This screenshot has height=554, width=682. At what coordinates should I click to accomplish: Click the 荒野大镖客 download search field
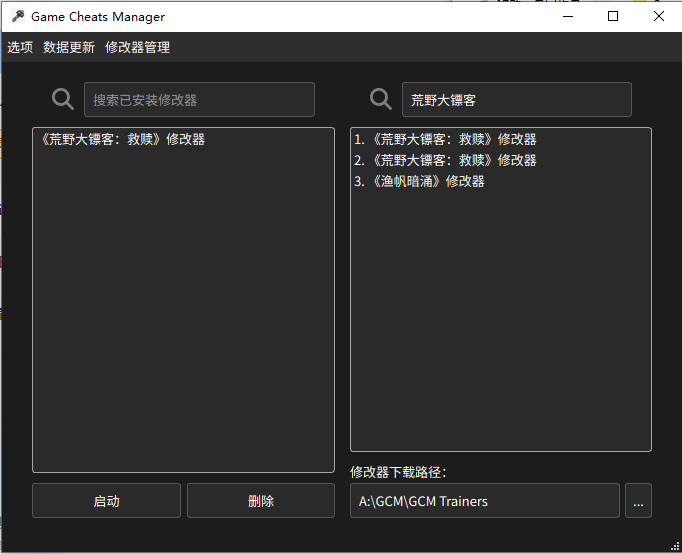coord(517,100)
